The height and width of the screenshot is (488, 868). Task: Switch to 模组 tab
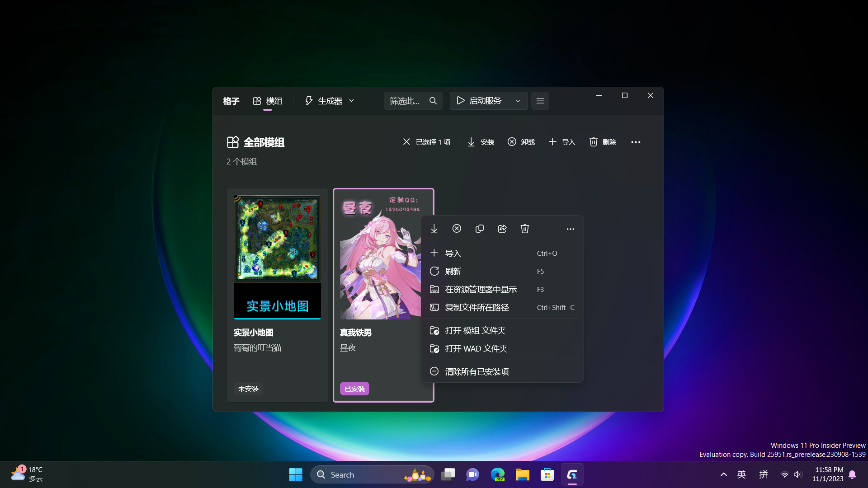(x=268, y=101)
